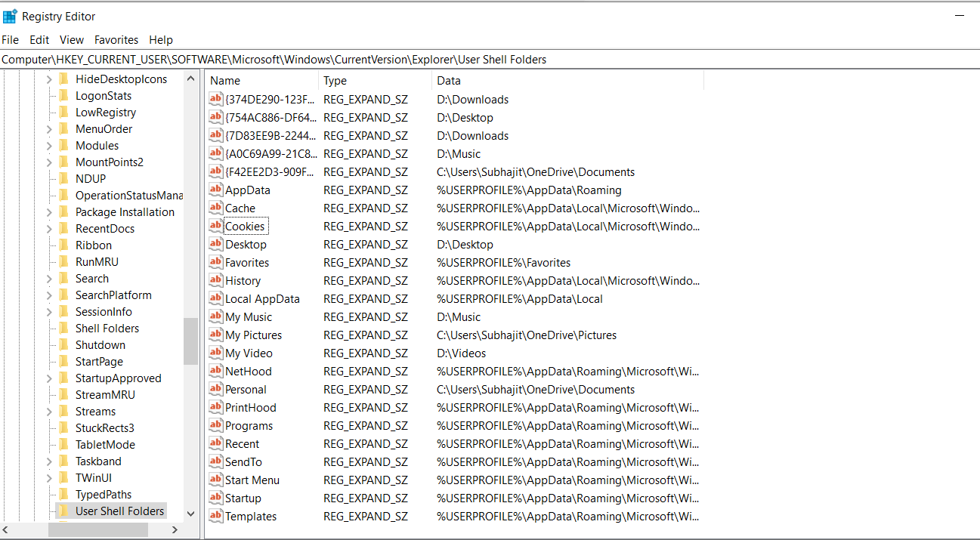The width and height of the screenshot is (980, 540).
Task: Select the icon beside My Video value
Action: [216, 353]
